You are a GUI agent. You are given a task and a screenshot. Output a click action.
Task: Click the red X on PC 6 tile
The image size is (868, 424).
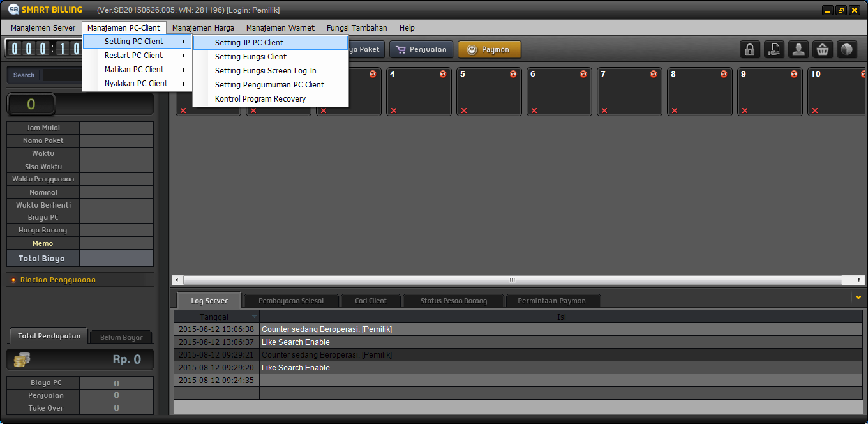534,110
